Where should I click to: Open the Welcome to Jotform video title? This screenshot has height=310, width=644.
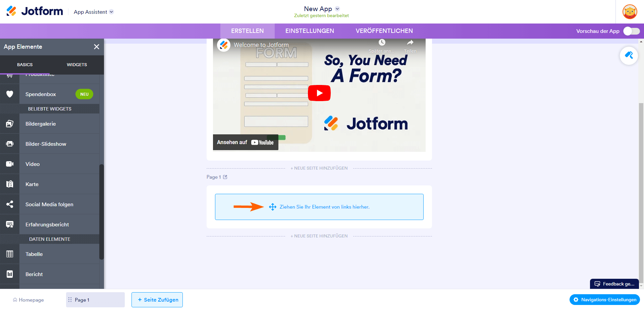[x=261, y=45]
